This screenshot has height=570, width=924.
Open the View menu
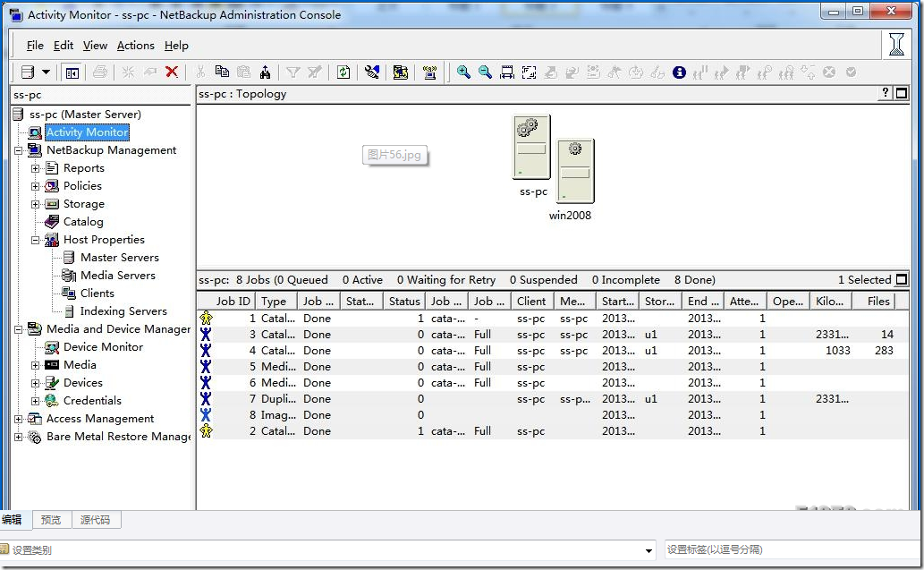pyautogui.click(x=95, y=46)
